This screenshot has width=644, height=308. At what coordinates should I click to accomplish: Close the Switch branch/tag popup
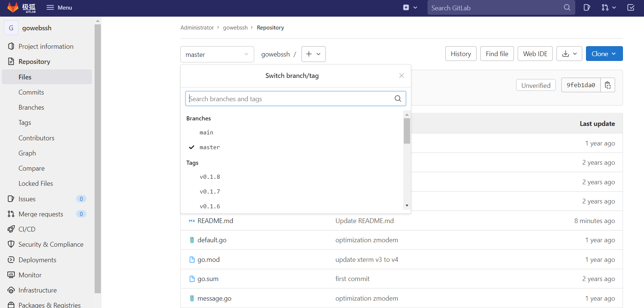pyautogui.click(x=402, y=76)
